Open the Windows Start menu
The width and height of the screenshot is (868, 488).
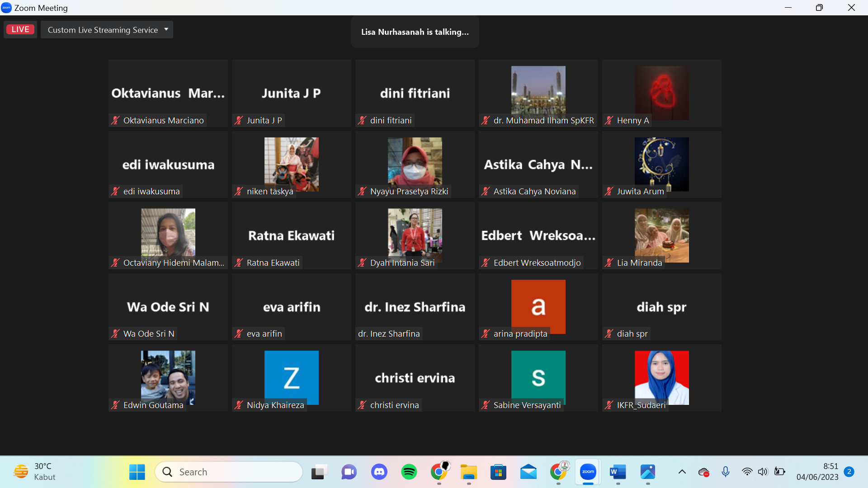click(137, 472)
